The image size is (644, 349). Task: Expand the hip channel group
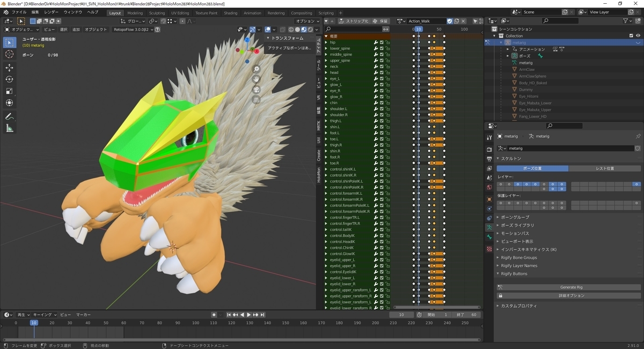click(x=326, y=42)
